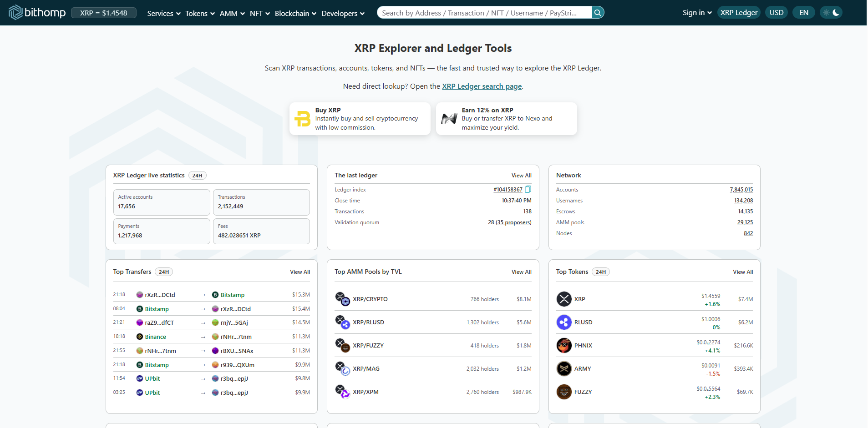Change currency with the USD selector
Image resolution: width=868 pixels, height=428 pixels.
tap(777, 13)
